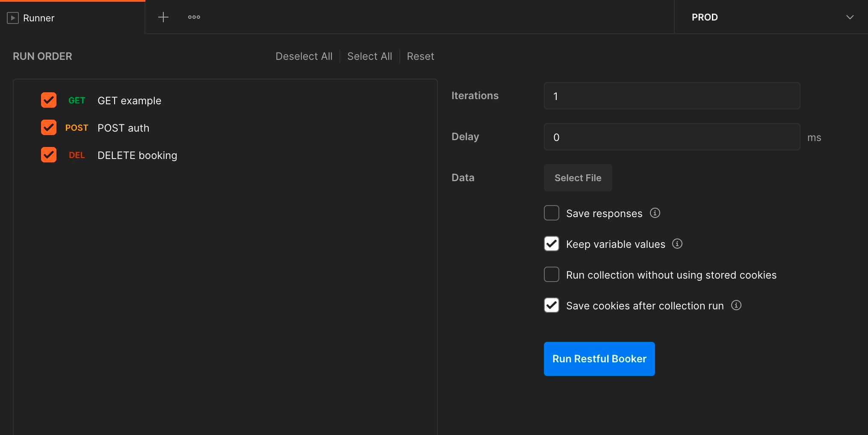Click the Data label
The image size is (868, 435).
tap(463, 178)
